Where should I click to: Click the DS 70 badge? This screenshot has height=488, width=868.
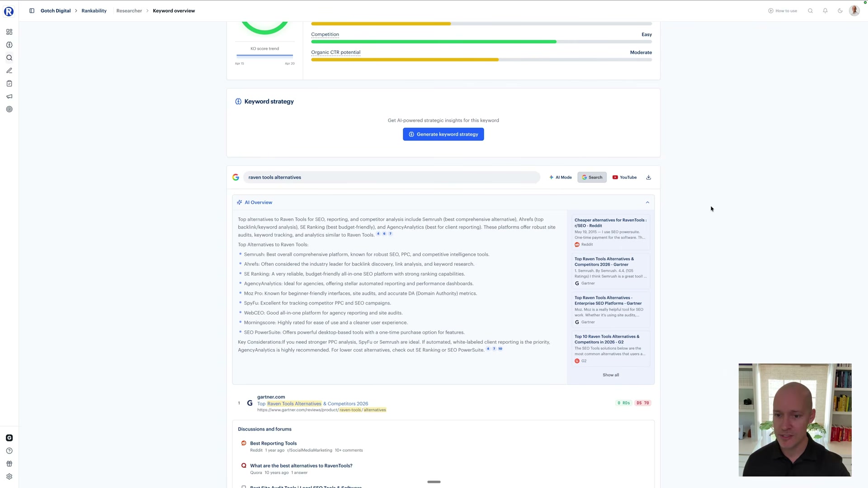pyautogui.click(x=642, y=403)
